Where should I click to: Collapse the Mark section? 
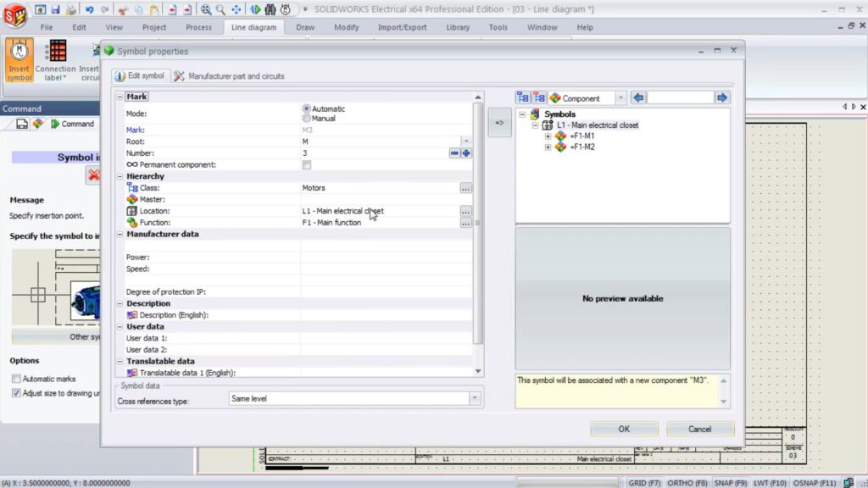point(120,97)
